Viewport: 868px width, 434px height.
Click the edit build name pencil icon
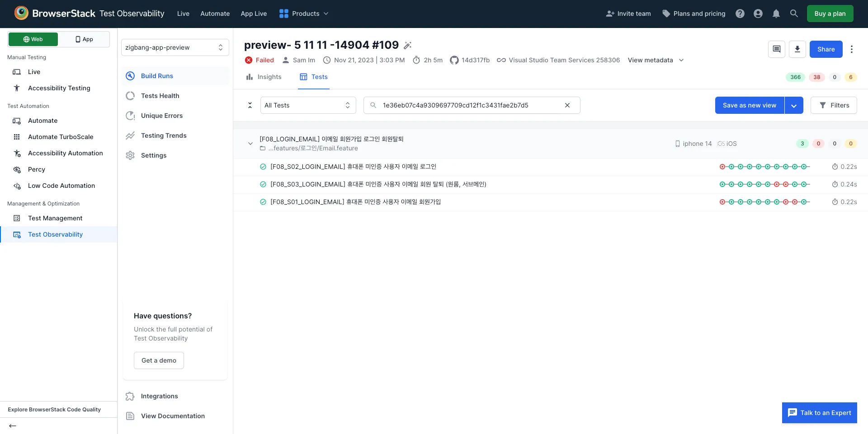[x=408, y=45]
